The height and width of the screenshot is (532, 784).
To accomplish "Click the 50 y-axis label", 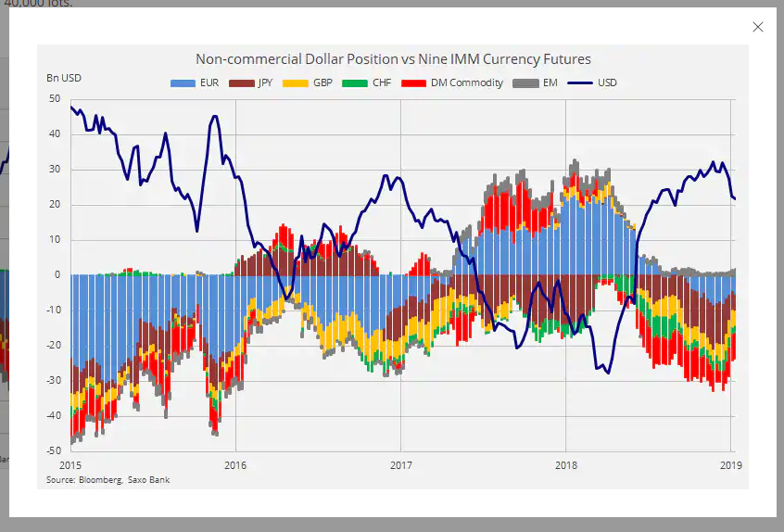I will pos(55,99).
